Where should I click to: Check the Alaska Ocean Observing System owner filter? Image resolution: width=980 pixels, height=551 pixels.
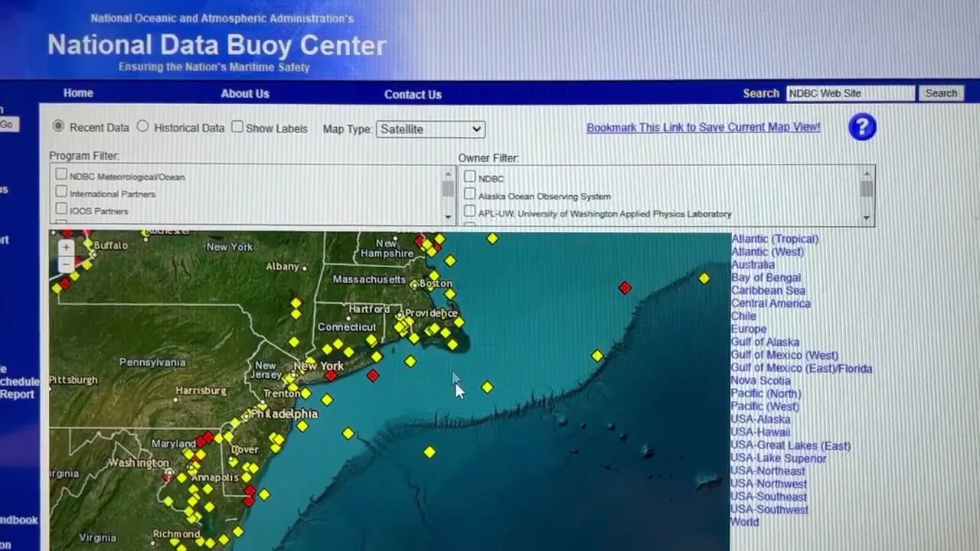point(469,194)
